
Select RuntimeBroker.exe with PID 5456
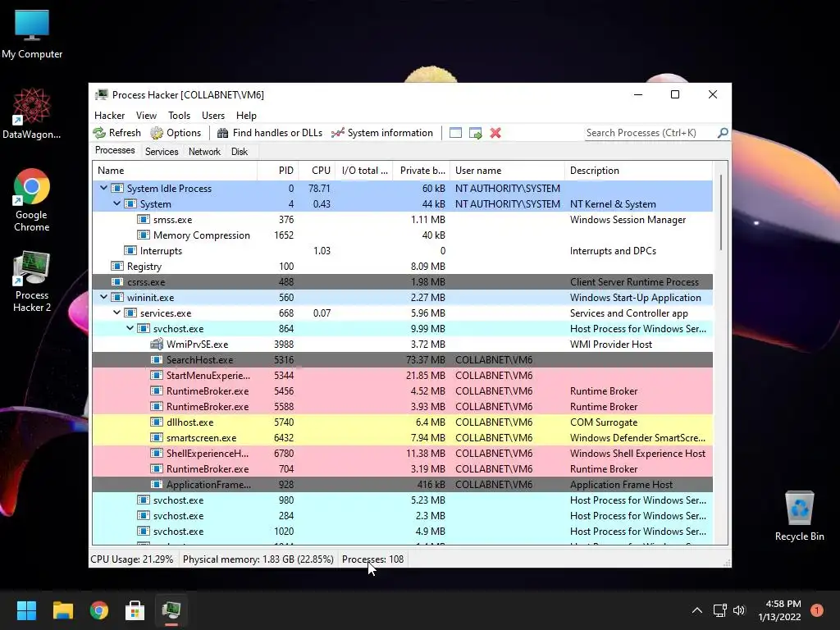coord(402,390)
